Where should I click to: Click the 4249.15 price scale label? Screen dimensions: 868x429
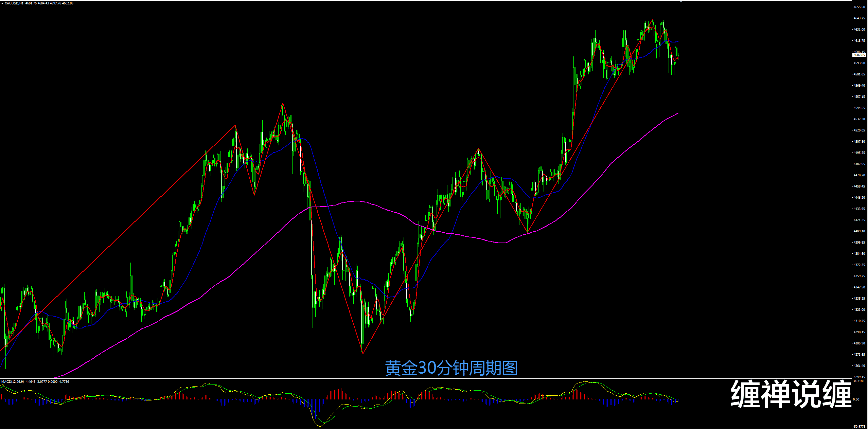point(859,377)
